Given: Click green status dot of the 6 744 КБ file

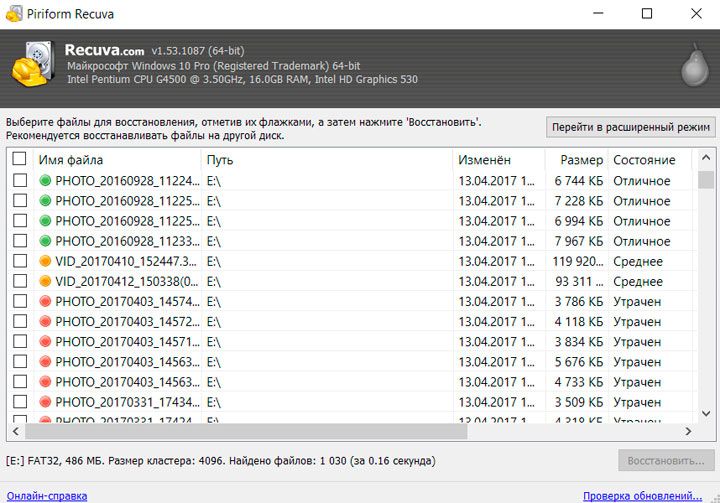Looking at the screenshot, I should [45, 181].
